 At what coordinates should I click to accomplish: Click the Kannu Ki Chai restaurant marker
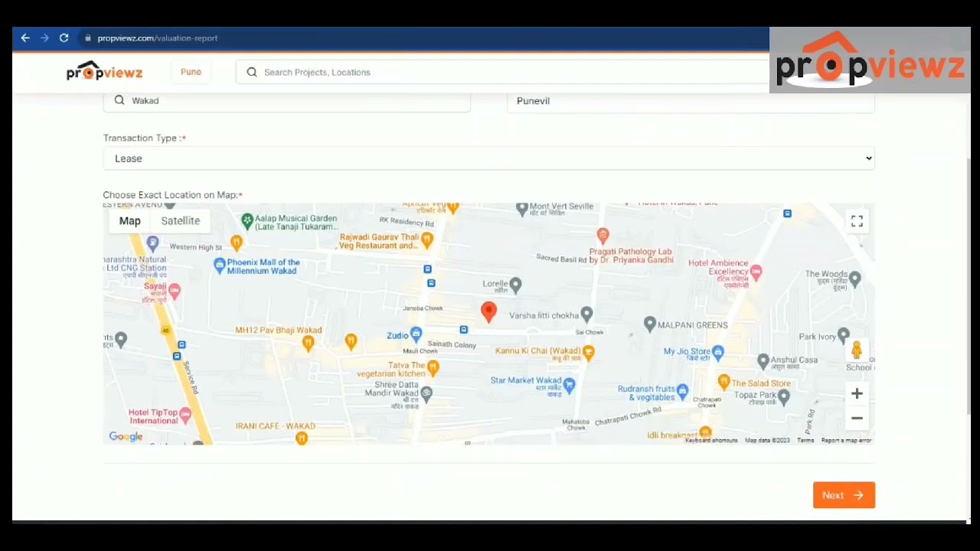tap(589, 352)
